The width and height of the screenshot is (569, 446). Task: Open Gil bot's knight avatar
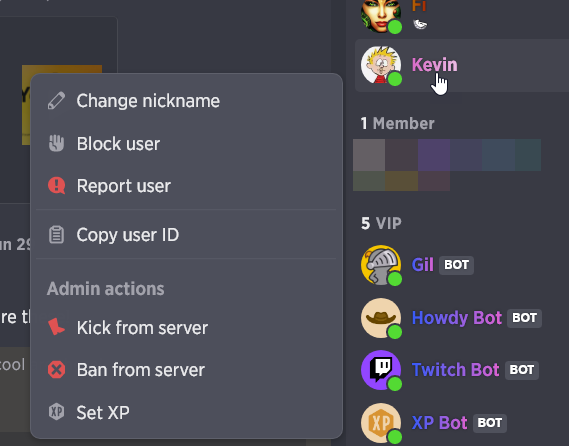tap(381, 265)
